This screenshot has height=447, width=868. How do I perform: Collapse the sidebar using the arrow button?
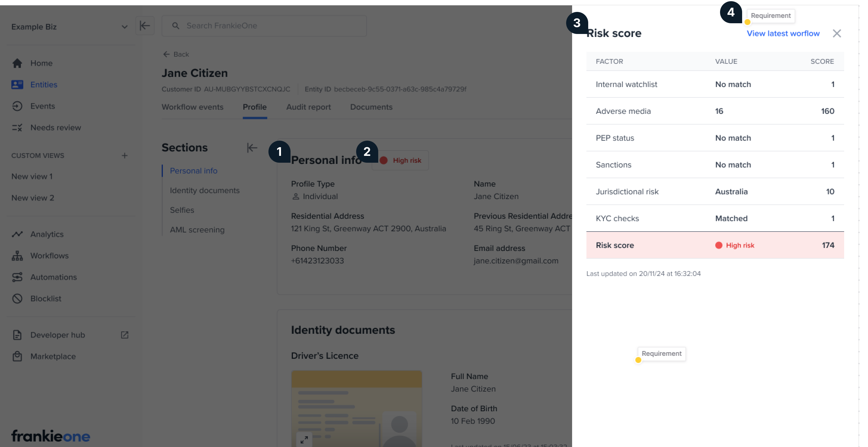point(145,26)
